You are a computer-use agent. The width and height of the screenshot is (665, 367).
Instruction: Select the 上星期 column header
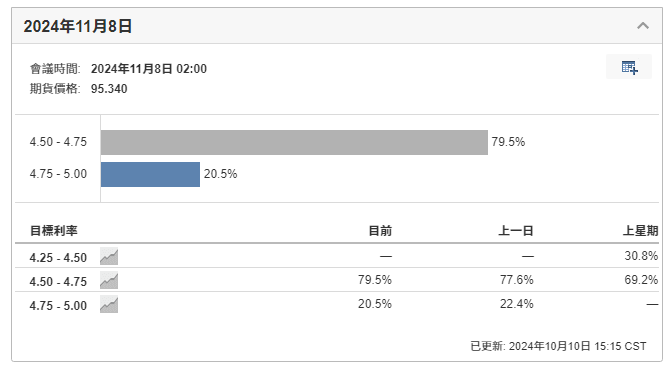640,231
